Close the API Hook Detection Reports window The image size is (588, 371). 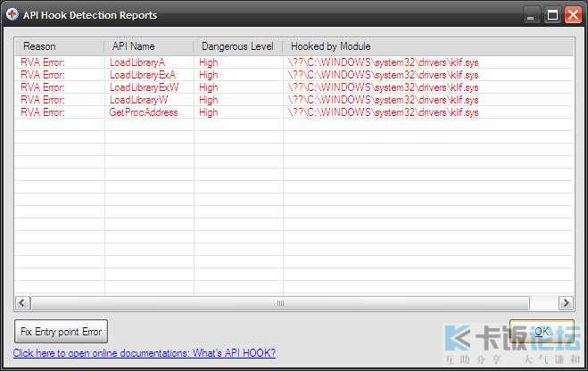pos(574,15)
